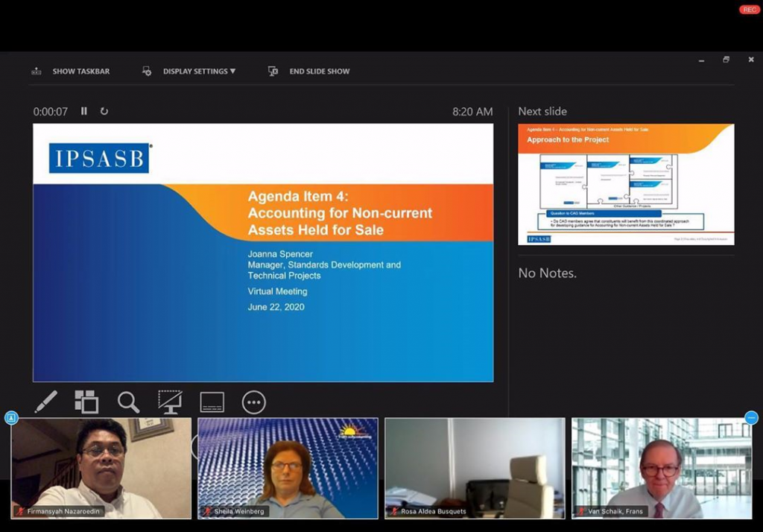Open more slide show options ellipsis
This screenshot has height=532, width=763.
pyautogui.click(x=254, y=402)
